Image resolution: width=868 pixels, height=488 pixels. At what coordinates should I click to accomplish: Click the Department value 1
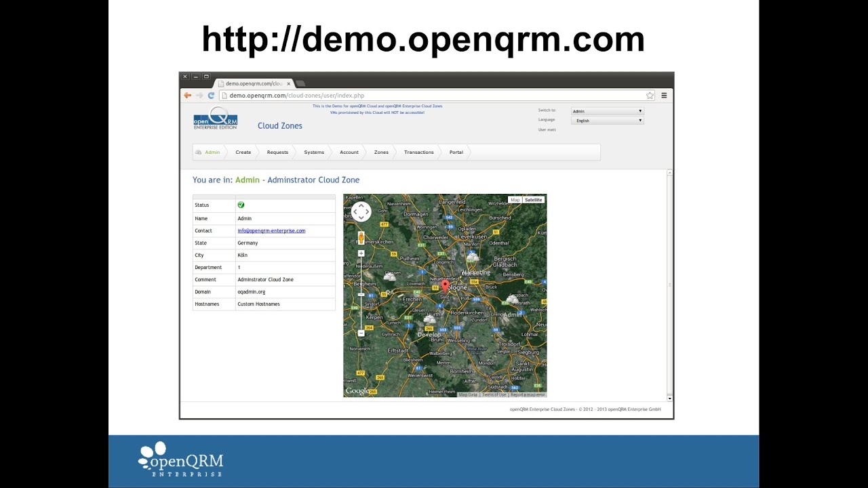[x=239, y=268]
